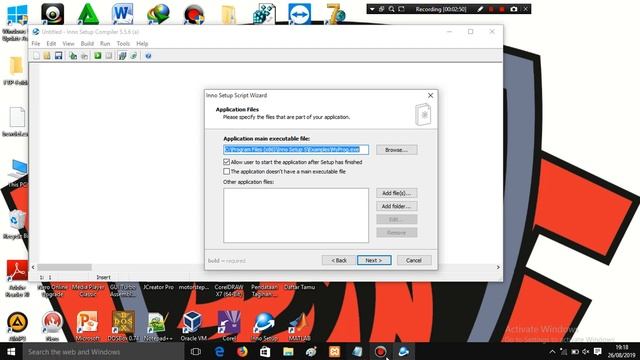Screen dimensions: 640x360
Task: Open the Store icon in the taskbar
Action: pos(265,351)
